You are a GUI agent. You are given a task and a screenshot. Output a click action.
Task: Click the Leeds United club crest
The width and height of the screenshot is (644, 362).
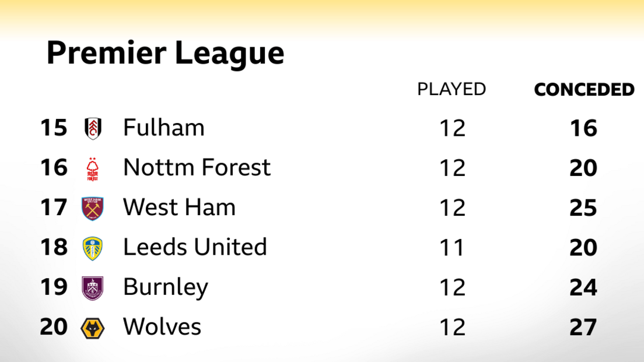pyautogui.click(x=93, y=248)
